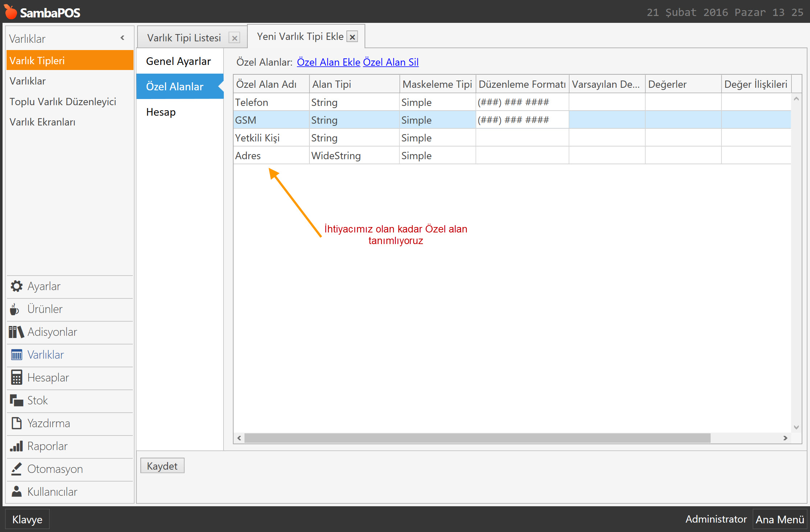Click the Düzenleme Formatı column header
The height and width of the screenshot is (532, 810).
522,84
